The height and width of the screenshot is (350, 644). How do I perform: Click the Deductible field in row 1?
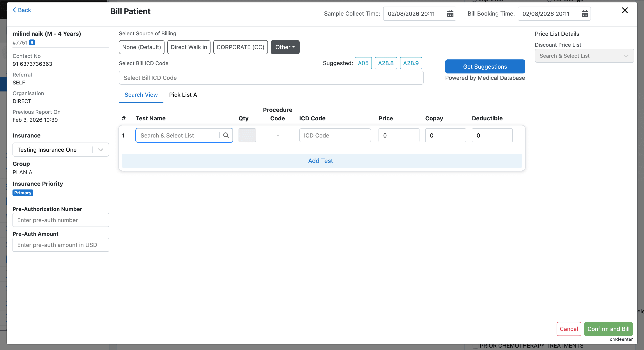[x=492, y=136]
